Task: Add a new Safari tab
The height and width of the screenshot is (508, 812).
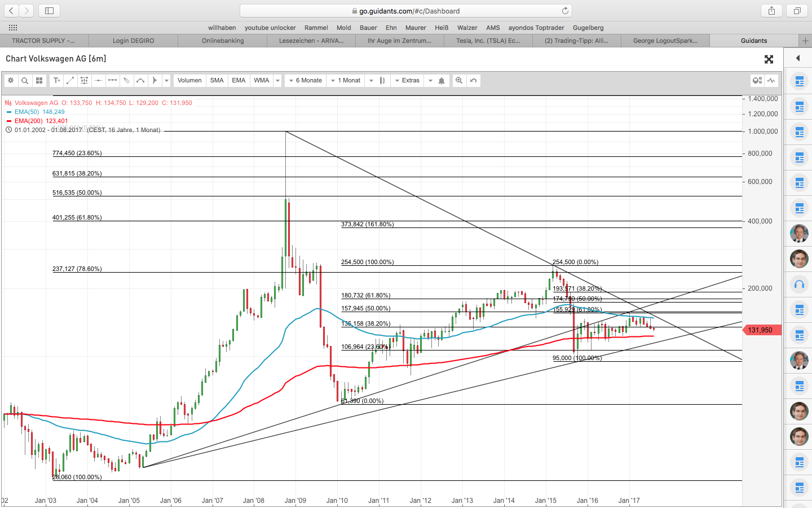Action: tap(805, 41)
